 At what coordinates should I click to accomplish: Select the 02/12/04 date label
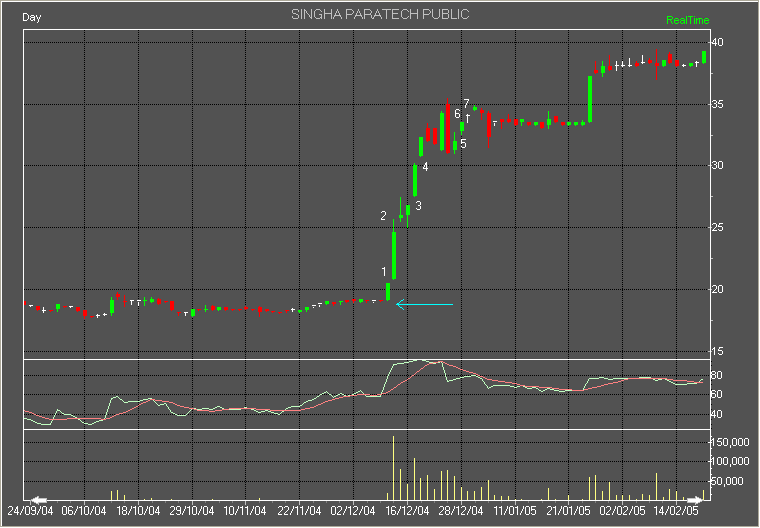tap(353, 511)
